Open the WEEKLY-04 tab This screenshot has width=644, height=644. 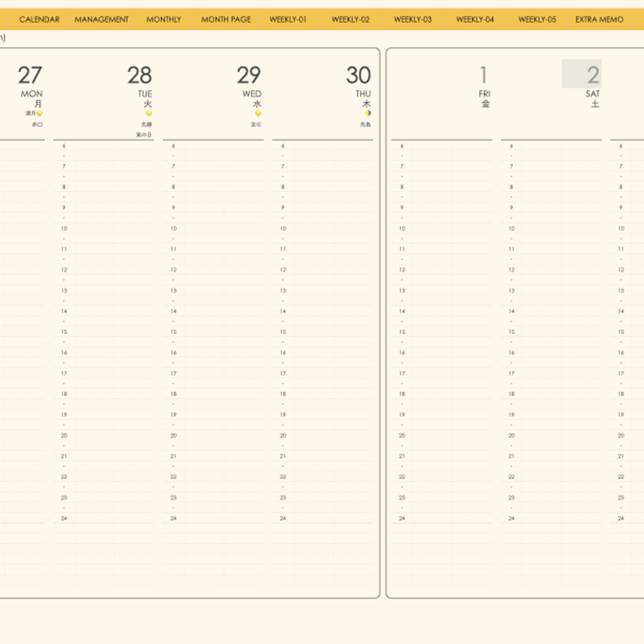coord(475,20)
